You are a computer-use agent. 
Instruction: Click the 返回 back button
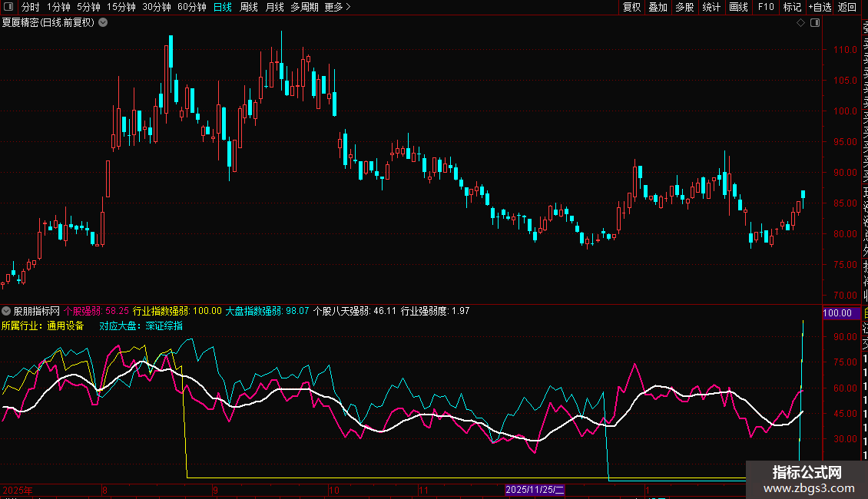click(x=846, y=8)
